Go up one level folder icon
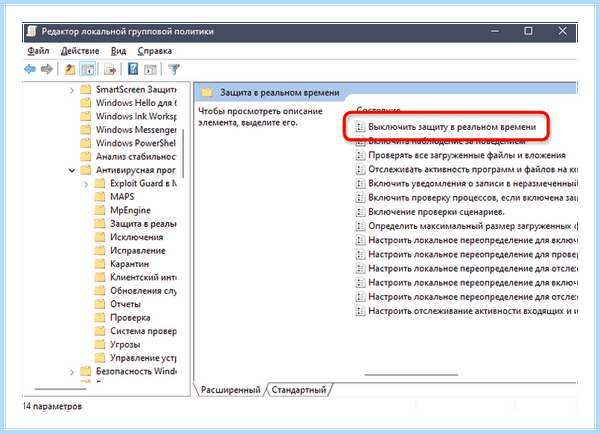Screen dimensions: 600x434 (x=70, y=69)
